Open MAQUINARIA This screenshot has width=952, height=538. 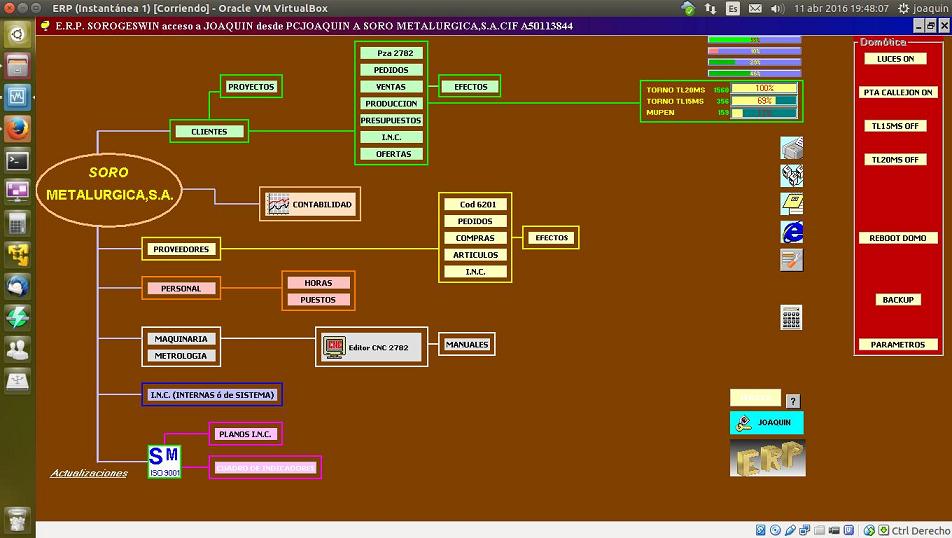pyautogui.click(x=181, y=339)
